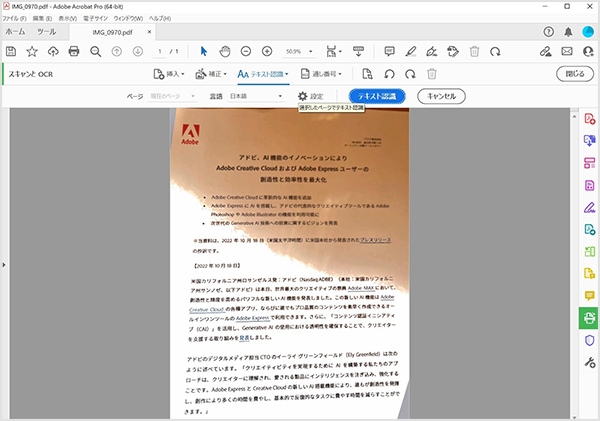Open the ファイル menu

(14, 18)
